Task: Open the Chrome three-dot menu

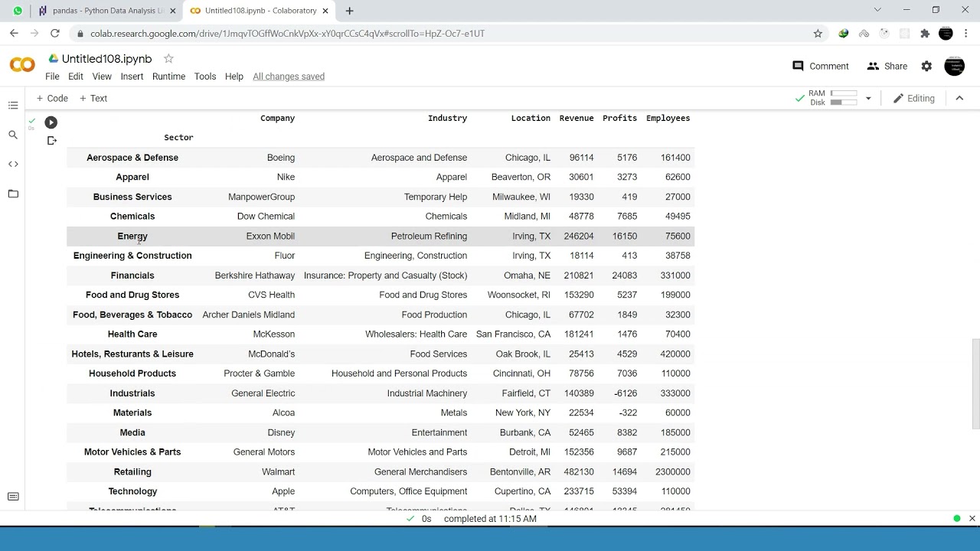Action: (x=966, y=34)
